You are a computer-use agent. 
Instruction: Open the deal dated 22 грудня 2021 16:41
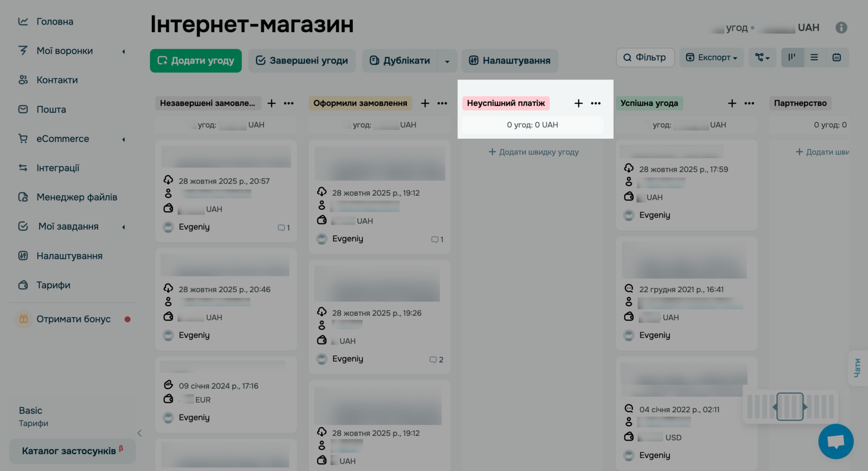[686, 293]
